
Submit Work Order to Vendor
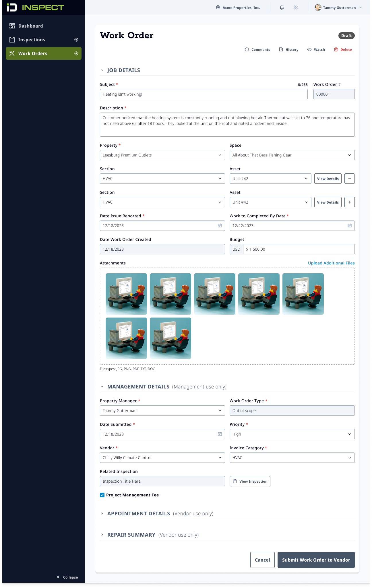point(316,560)
